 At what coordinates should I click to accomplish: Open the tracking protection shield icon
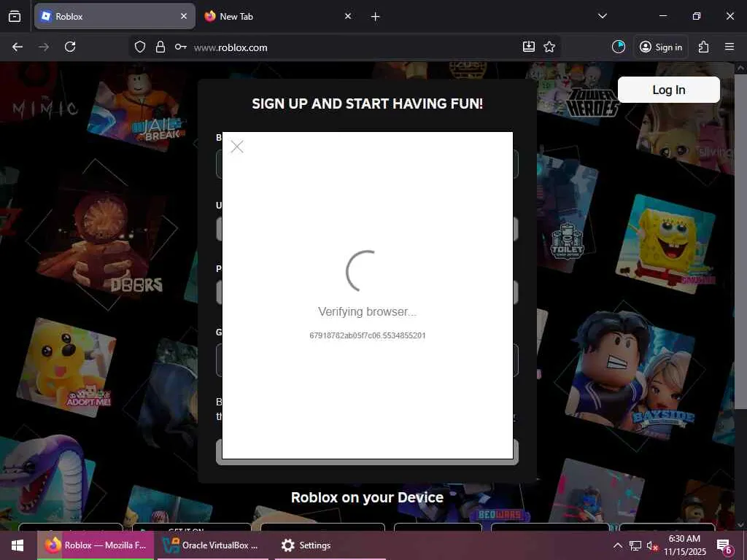(139, 47)
